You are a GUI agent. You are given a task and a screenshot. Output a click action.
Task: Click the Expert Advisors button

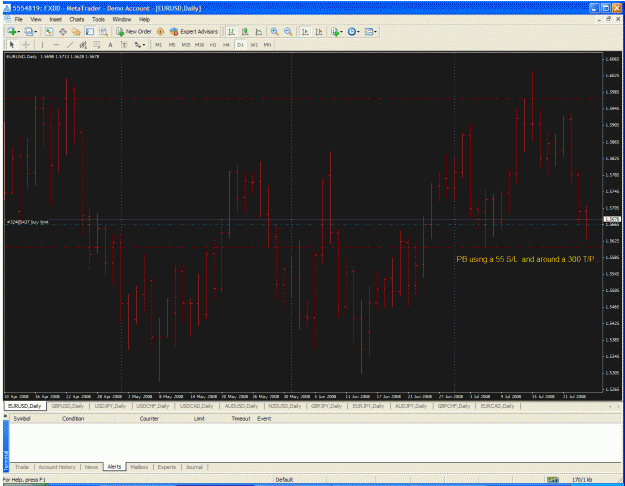(194, 31)
